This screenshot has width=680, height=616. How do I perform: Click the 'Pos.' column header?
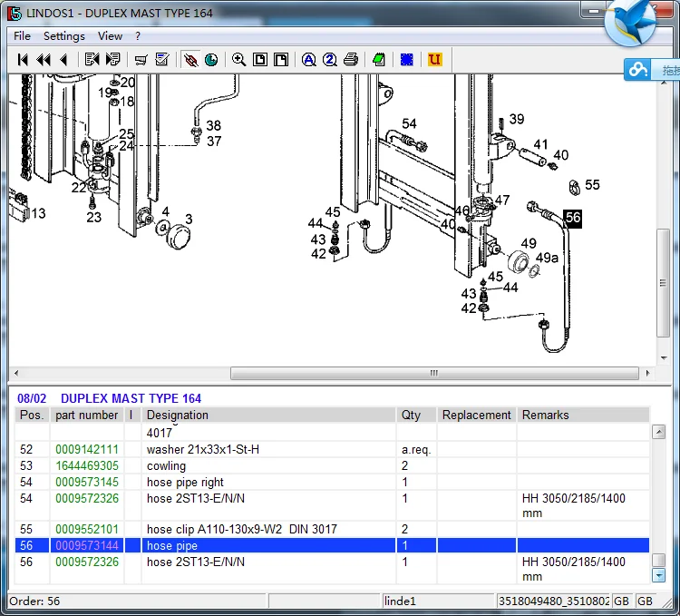pos(32,416)
